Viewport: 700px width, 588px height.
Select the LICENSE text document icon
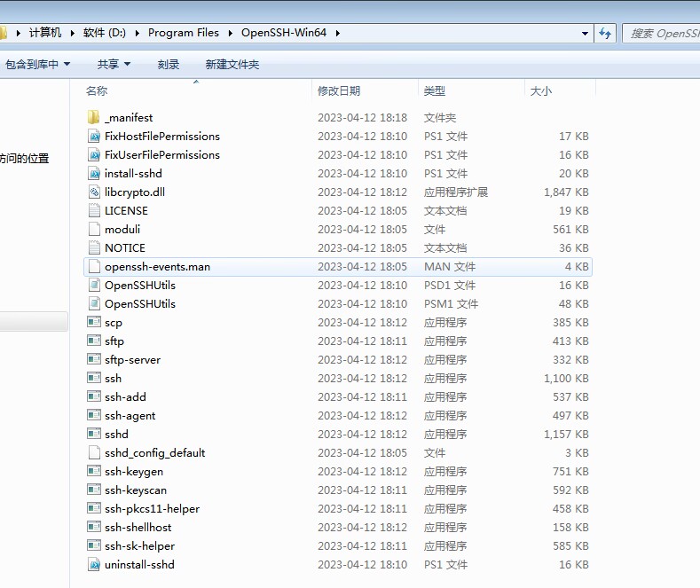pos(94,210)
